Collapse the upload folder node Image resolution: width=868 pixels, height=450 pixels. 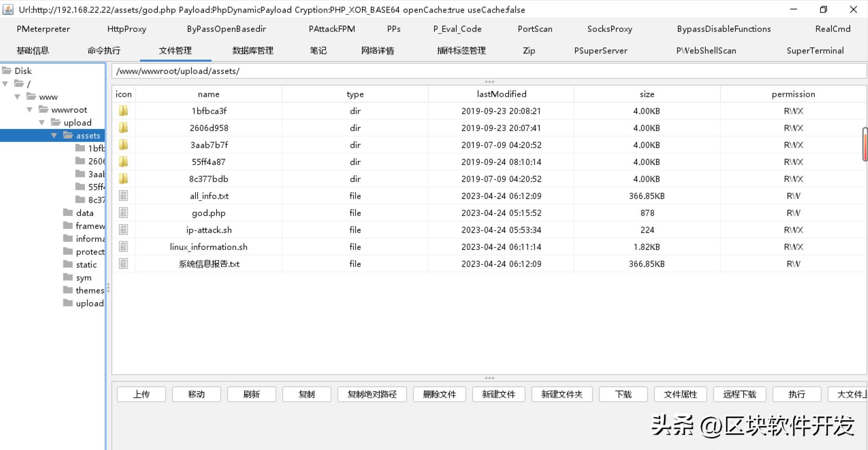point(42,123)
